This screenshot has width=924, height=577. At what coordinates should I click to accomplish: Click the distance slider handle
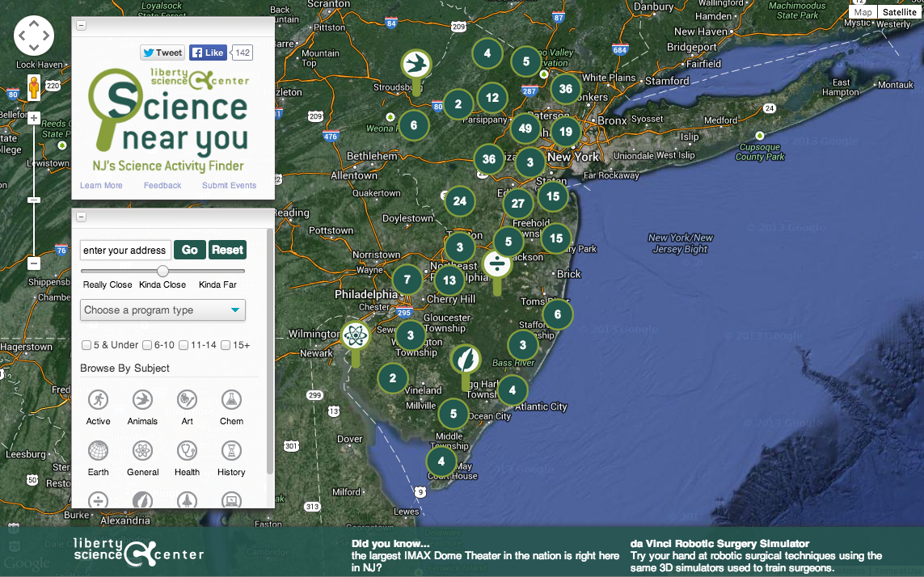tap(162, 271)
